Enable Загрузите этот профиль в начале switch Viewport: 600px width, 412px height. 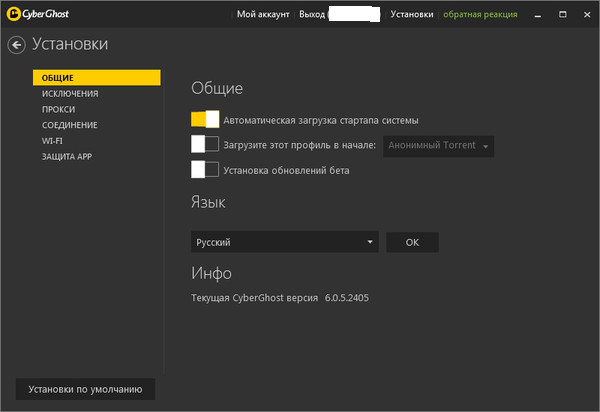[x=204, y=145]
